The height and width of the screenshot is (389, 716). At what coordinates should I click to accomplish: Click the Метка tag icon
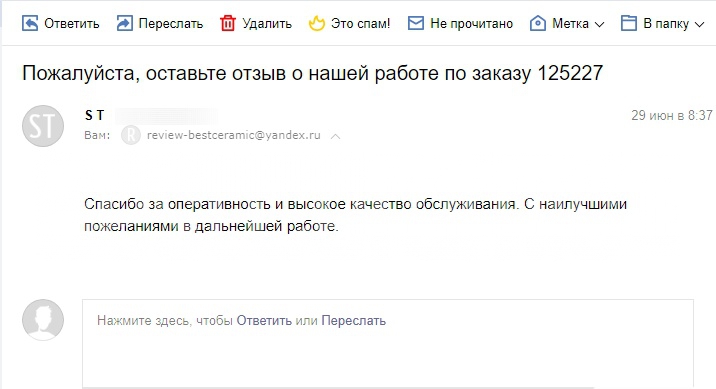click(538, 23)
